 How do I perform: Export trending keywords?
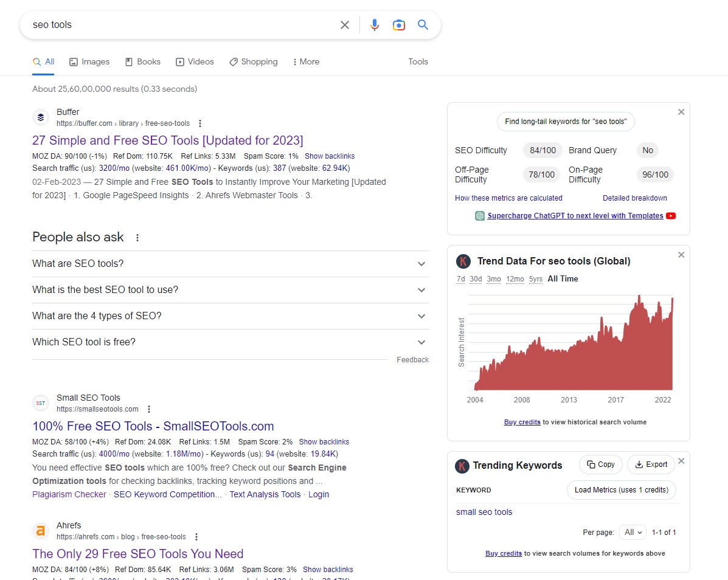click(x=651, y=464)
